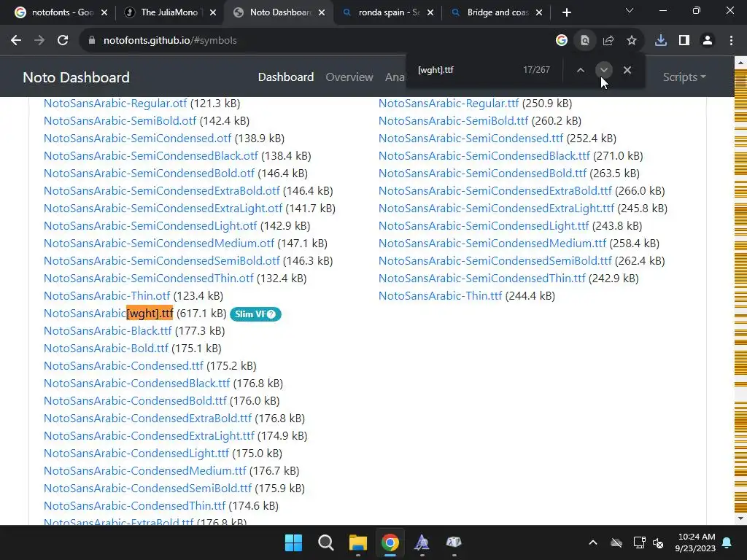The height and width of the screenshot is (560, 747).
Task: Open a new browser tab
Action: click(566, 13)
